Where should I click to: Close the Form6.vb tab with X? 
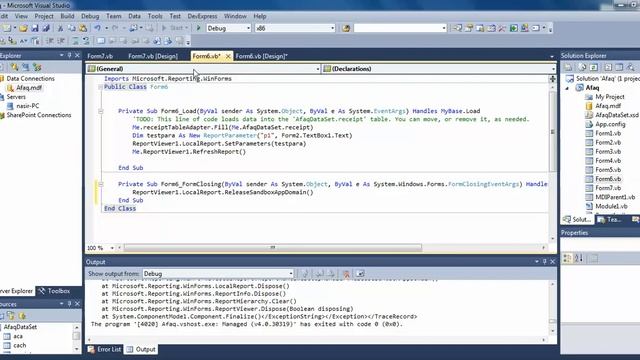coord(228,56)
